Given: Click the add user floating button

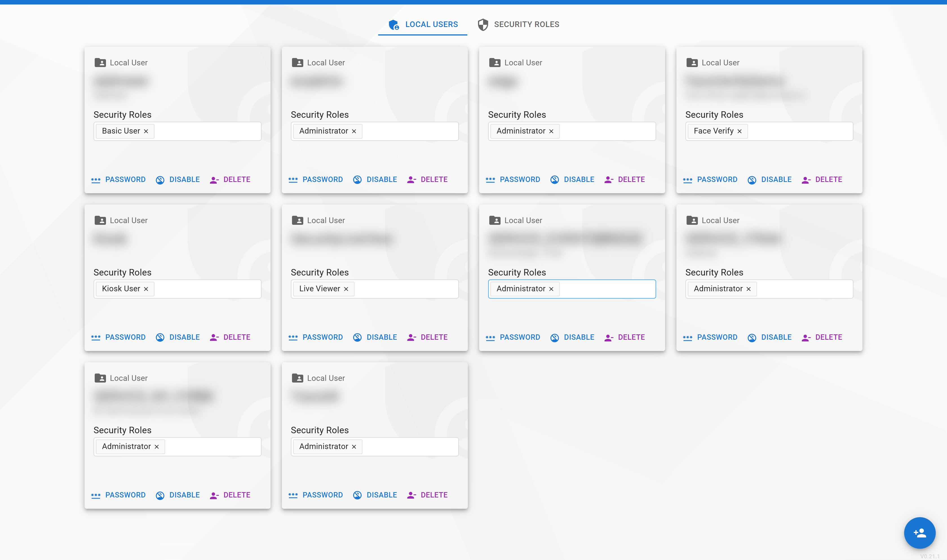Looking at the screenshot, I should [919, 532].
